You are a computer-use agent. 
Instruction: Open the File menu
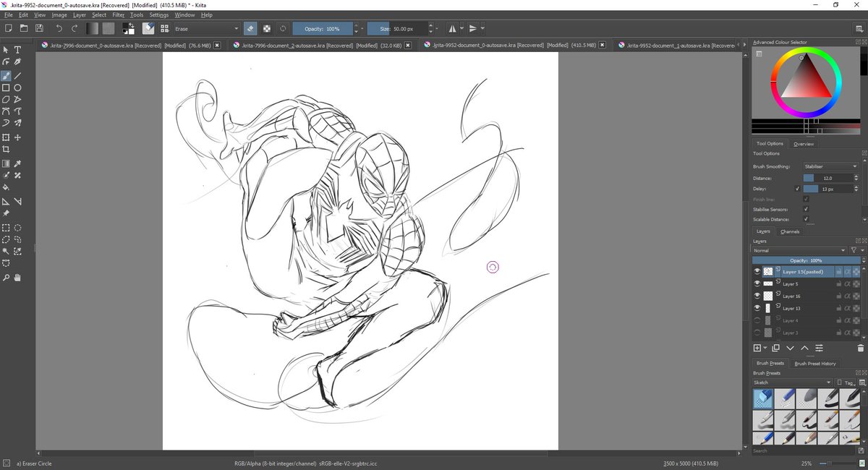coord(9,14)
